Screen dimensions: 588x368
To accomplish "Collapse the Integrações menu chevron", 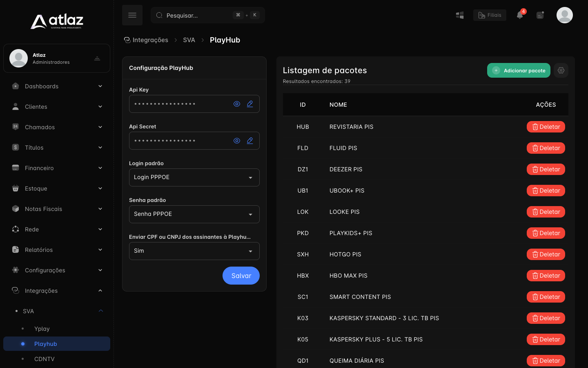I will (x=100, y=291).
